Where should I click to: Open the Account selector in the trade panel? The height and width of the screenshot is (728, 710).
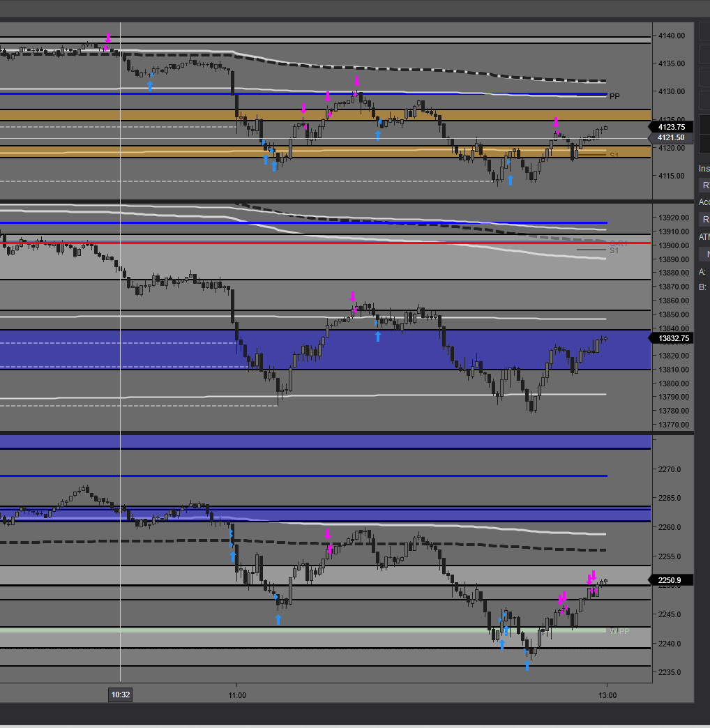coord(705,219)
